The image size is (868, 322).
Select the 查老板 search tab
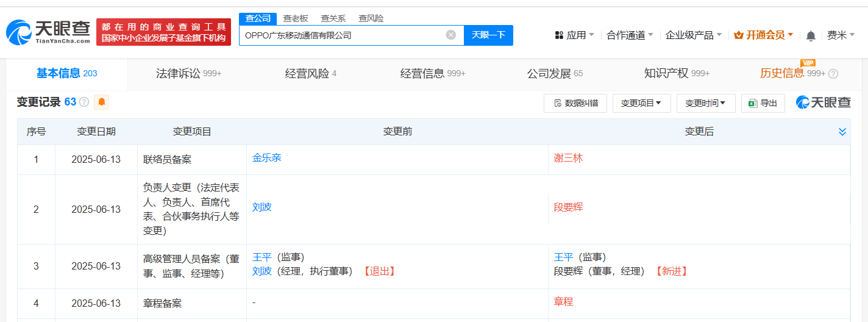click(295, 18)
